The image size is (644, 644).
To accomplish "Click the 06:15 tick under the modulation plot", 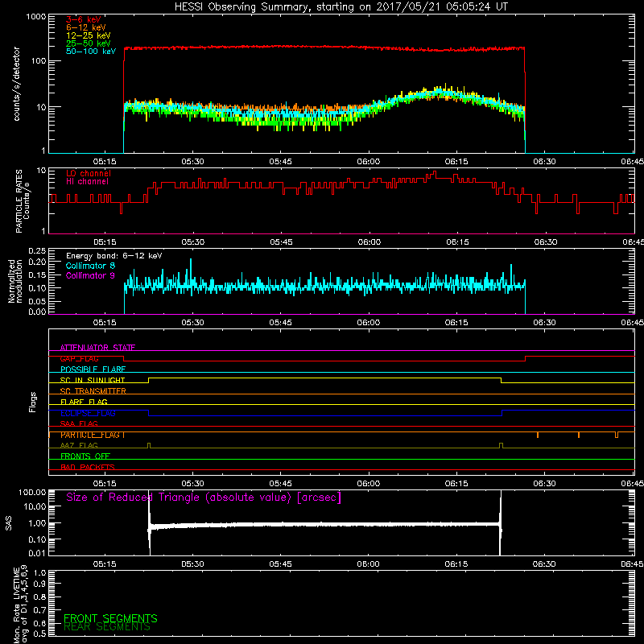I will click(x=456, y=323).
